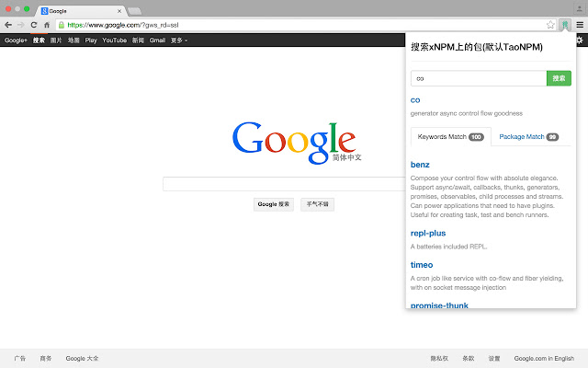
Task: Open the benz package link
Action: [420, 165]
